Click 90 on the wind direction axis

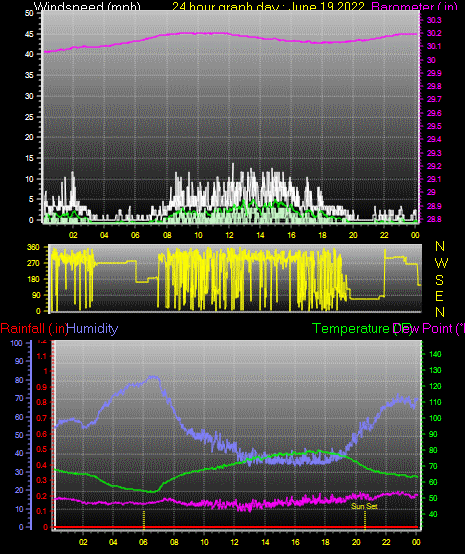(x=36, y=295)
